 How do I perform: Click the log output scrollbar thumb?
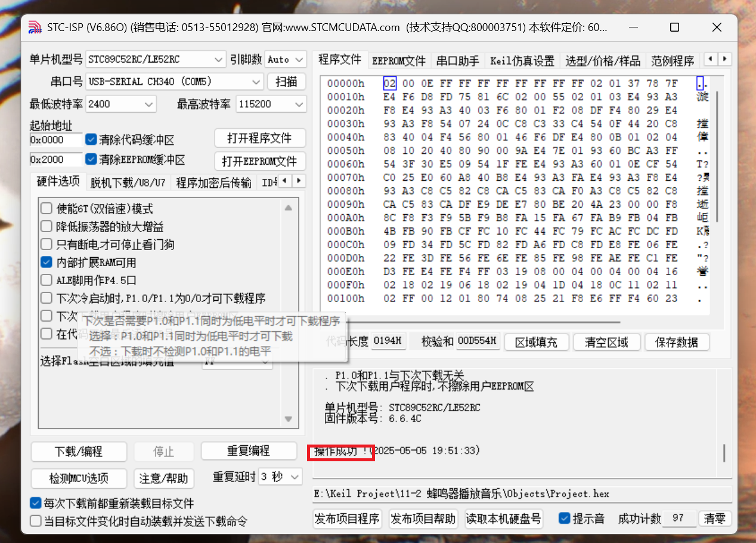(x=724, y=453)
